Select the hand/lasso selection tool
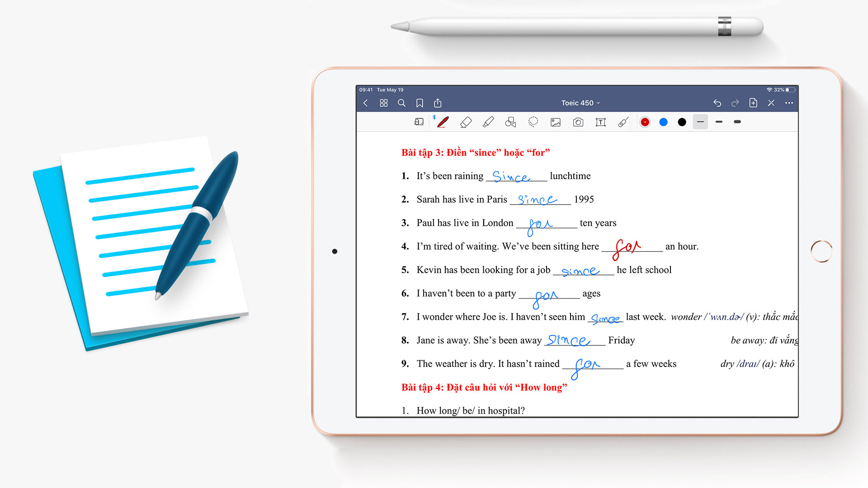868x488 pixels. pyautogui.click(x=533, y=123)
